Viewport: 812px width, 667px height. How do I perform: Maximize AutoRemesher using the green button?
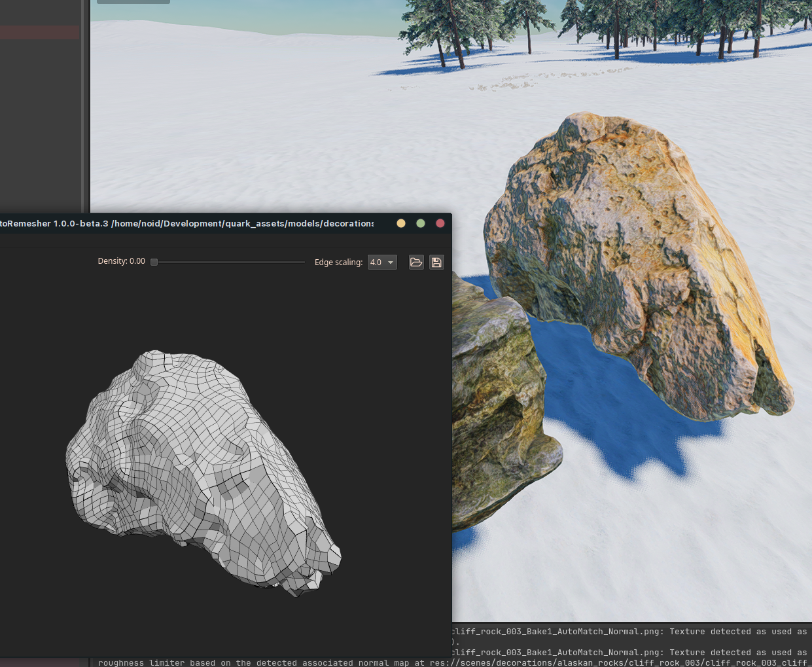421,223
